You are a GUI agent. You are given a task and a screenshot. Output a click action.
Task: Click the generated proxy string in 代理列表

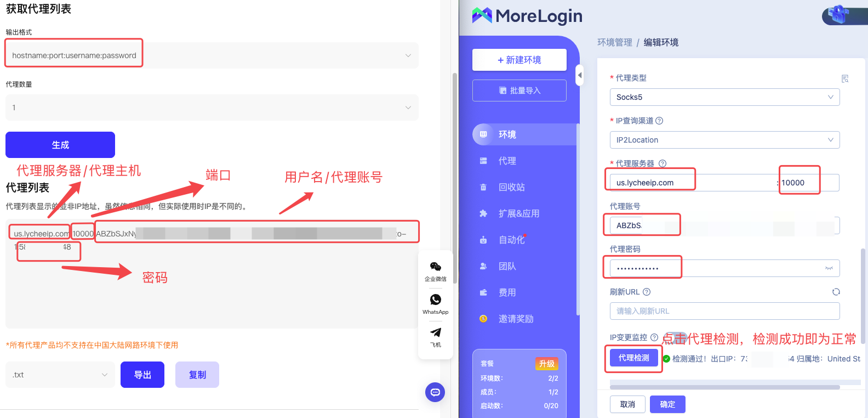211,240
